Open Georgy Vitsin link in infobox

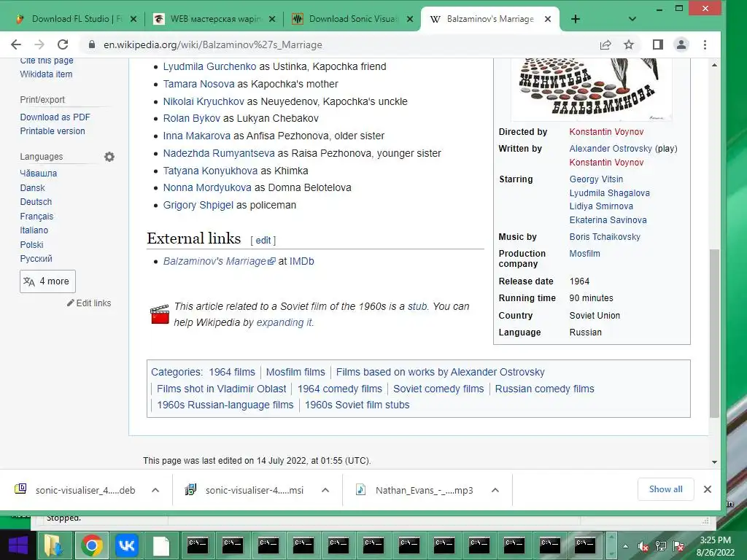[x=596, y=179]
